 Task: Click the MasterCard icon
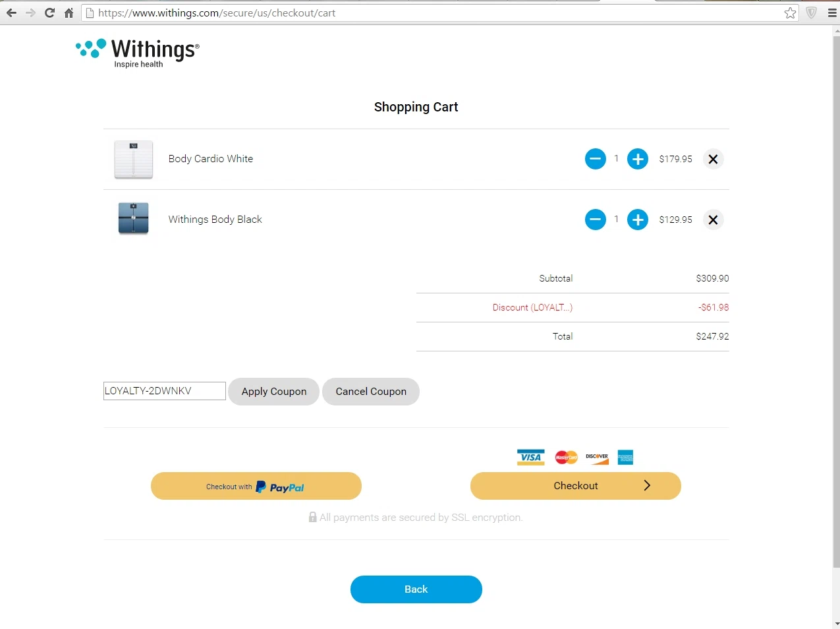(566, 457)
